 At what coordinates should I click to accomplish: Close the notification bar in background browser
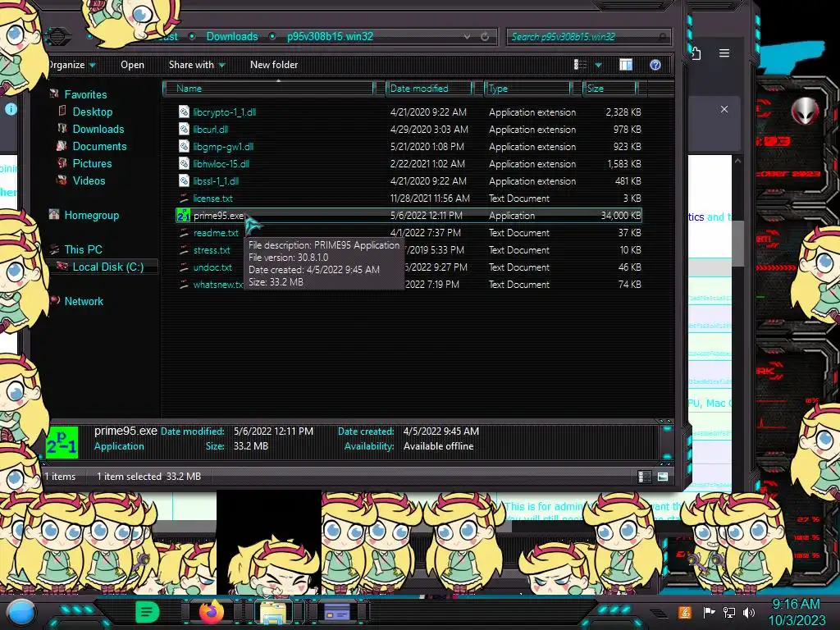point(724,109)
